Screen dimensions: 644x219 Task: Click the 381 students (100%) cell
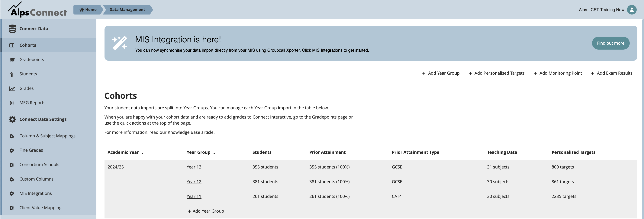[x=329, y=182]
